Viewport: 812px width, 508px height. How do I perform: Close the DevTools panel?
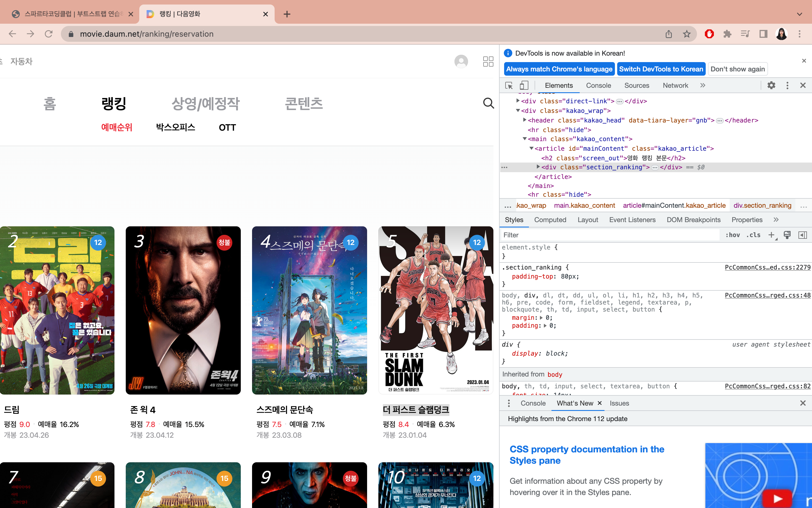point(803,85)
